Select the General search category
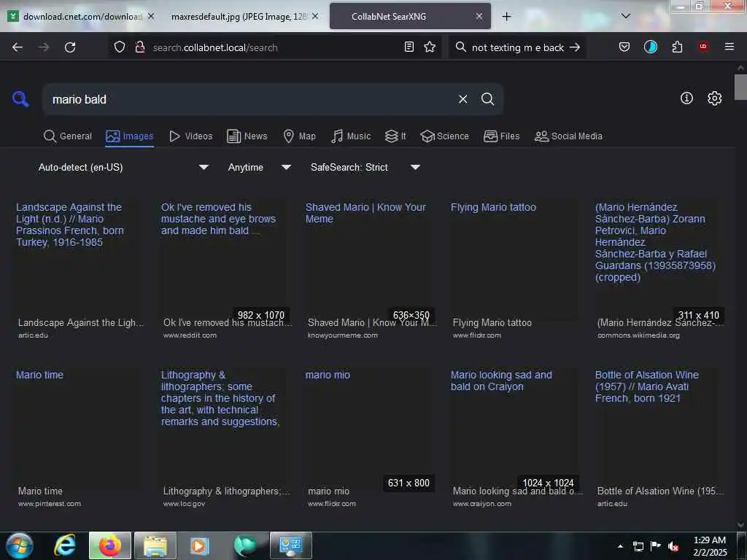 click(68, 136)
